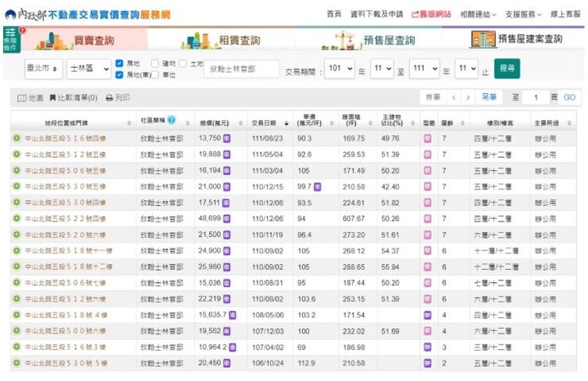
Task: Click the page number input box
Action: [536, 97]
